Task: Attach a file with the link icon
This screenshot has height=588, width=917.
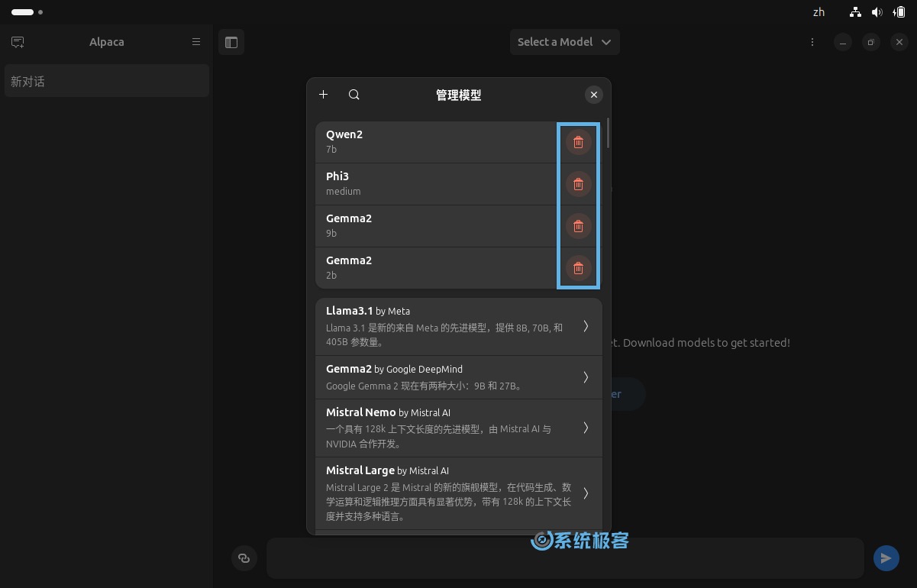Action: 244,558
